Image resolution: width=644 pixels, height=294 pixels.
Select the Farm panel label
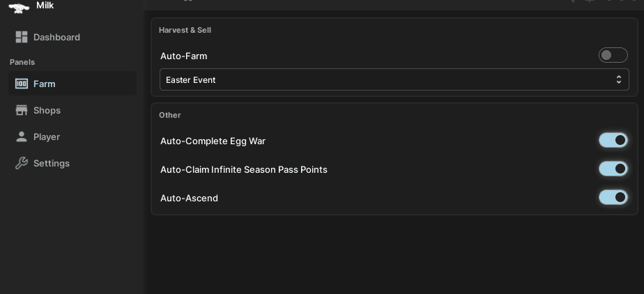pyautogui.click(x=45, y=84)
